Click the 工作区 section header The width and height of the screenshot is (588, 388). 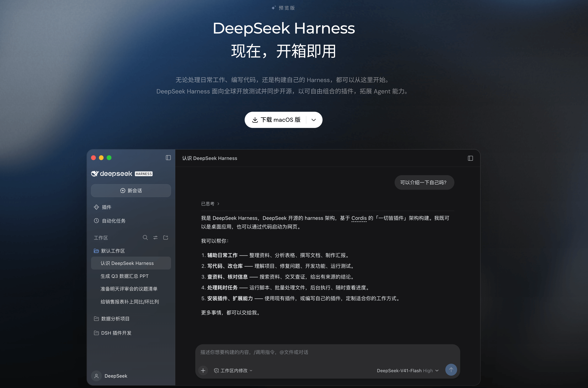101,238
